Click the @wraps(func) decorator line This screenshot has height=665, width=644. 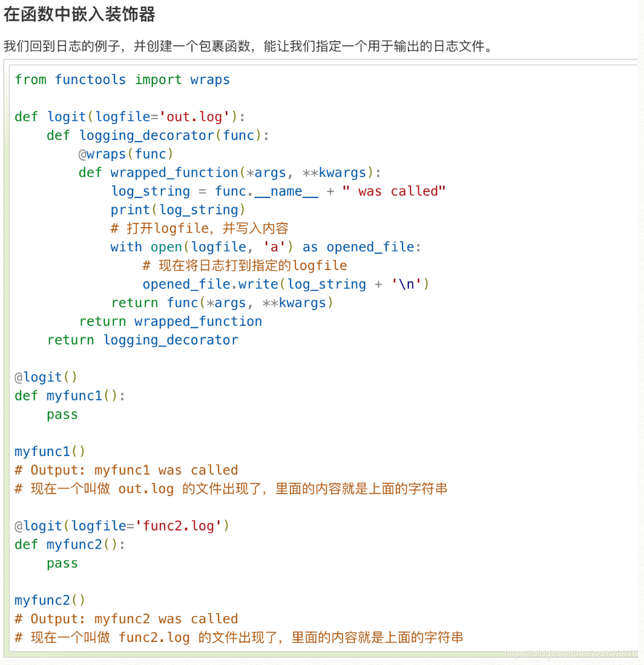(x=126, y=154)
